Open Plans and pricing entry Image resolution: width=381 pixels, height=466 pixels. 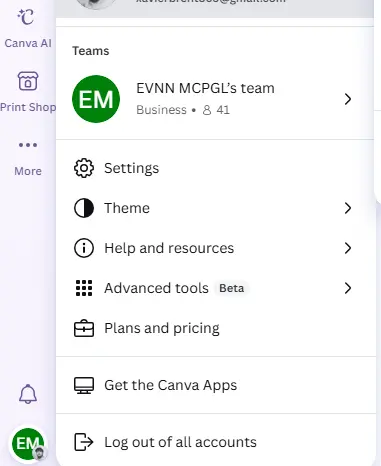click(x=215, y=328)
